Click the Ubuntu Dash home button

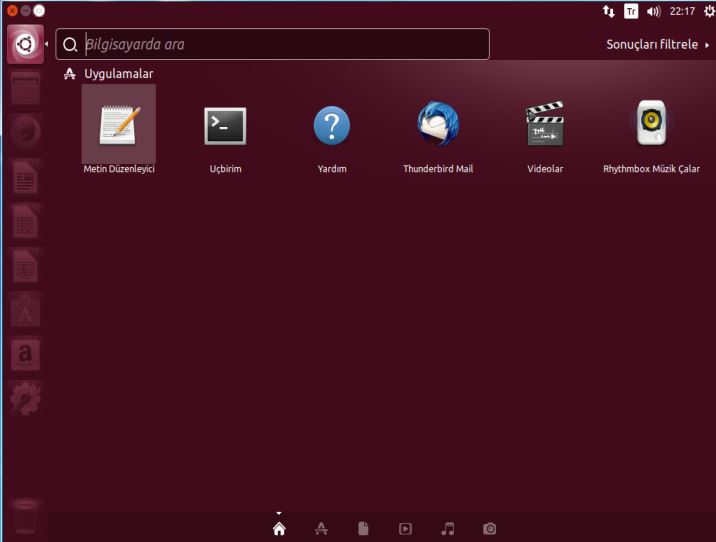[x=26, y=44]
